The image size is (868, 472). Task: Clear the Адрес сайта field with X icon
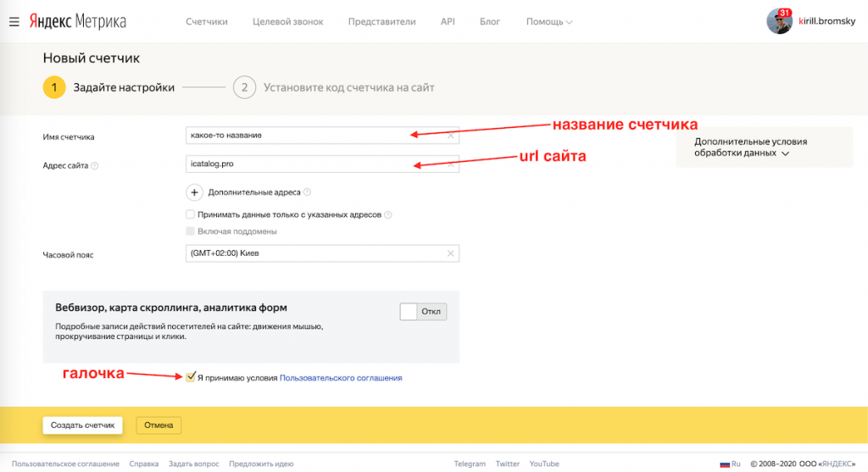[x=450, y=165]
